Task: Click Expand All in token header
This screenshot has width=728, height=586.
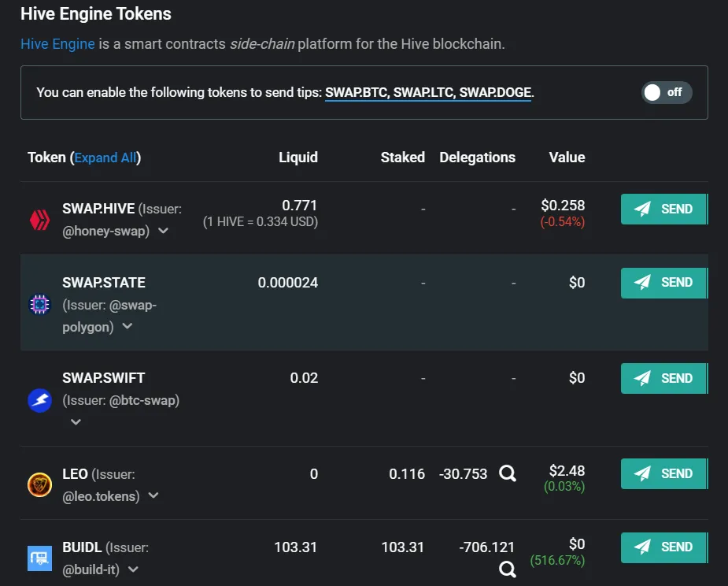Action: tap(106, 158)
